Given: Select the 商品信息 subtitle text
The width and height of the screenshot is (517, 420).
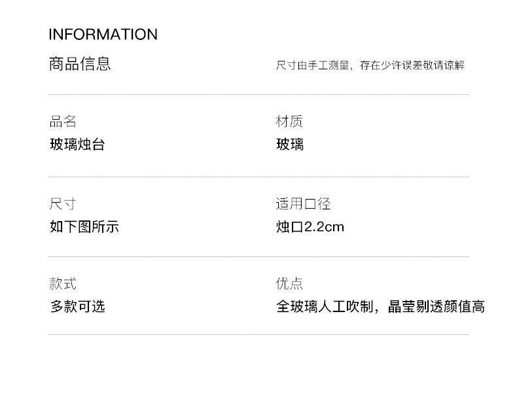Looking at the screenshot, I should (80, 64).
